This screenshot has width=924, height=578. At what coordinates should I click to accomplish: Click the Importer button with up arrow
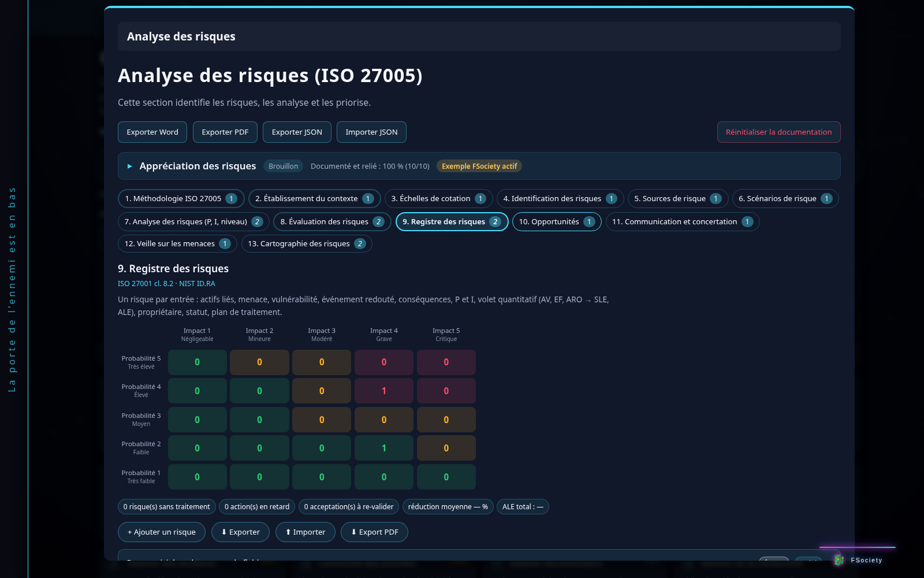coord(305,532)
